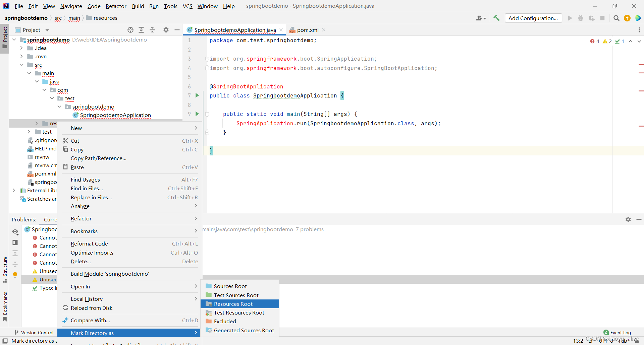Click the IDE update arrow icon
This screenshot has height=345, width=644.
point(627,18)
